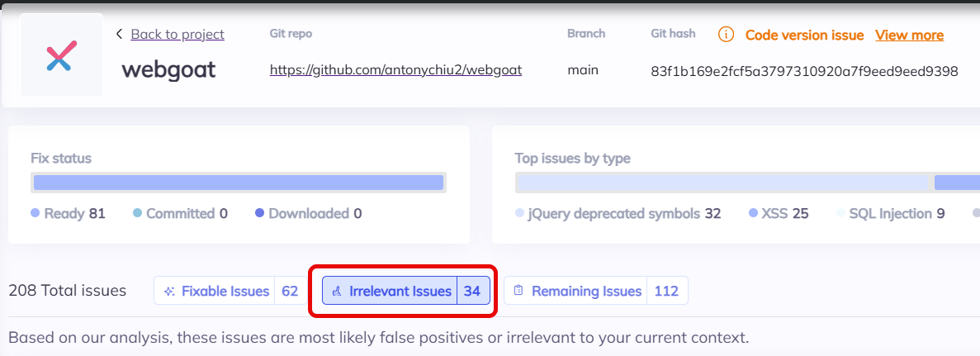Click the XSS legend dot

tap(753, 214)
